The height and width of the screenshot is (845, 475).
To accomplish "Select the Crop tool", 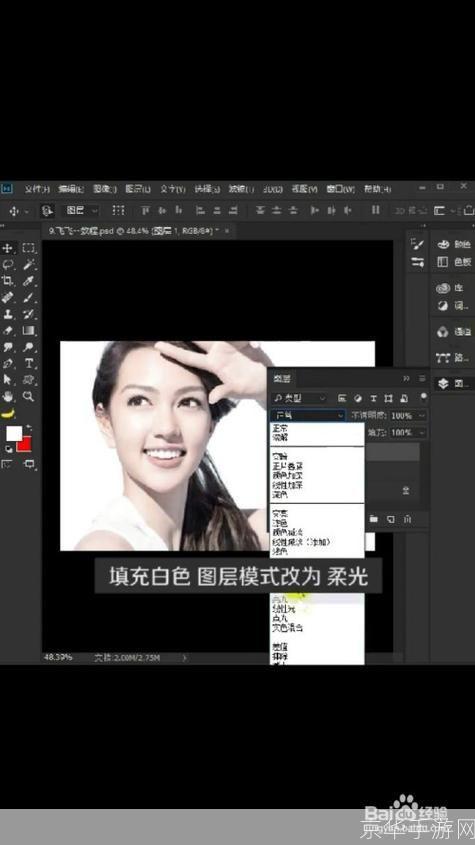I will (8, 281).
